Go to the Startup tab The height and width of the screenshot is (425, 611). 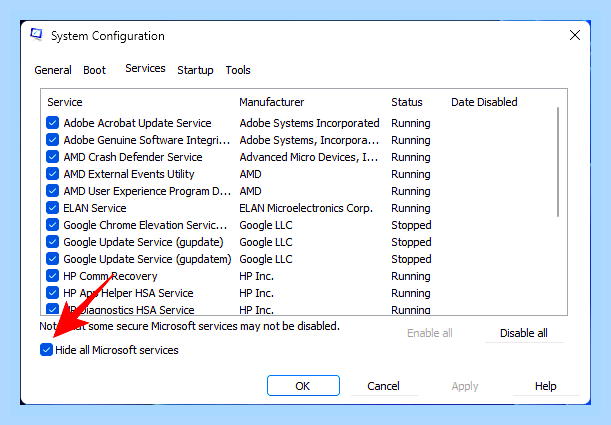[195, 70]
